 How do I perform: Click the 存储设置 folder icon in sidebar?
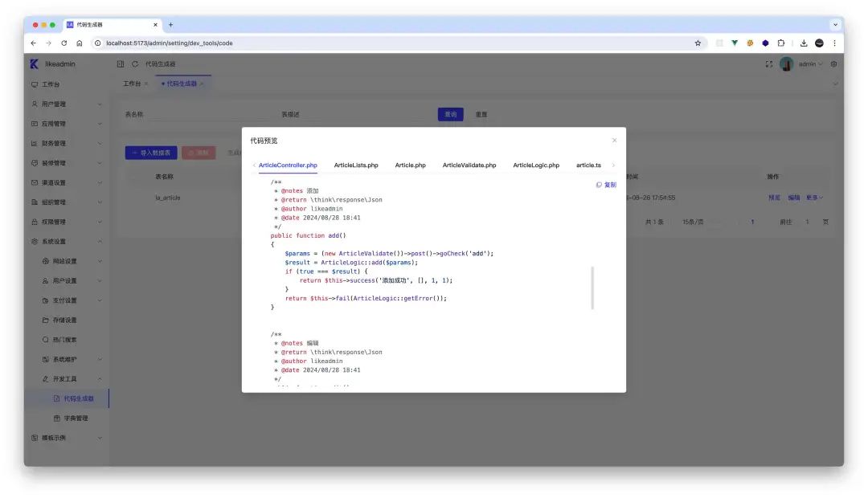tap(45, 320)
